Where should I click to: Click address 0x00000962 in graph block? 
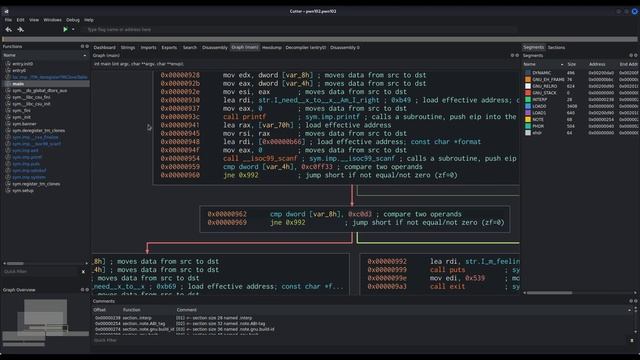(x=227, y=214)
